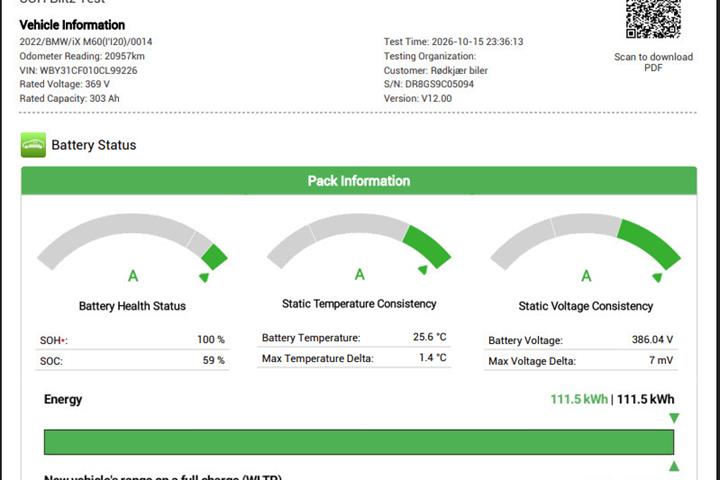Image resolution: width=720 pixels, height=480 pixels.
Task: Click the grade 'A' under Battery Health gauge
Action: tap(133, 276)
